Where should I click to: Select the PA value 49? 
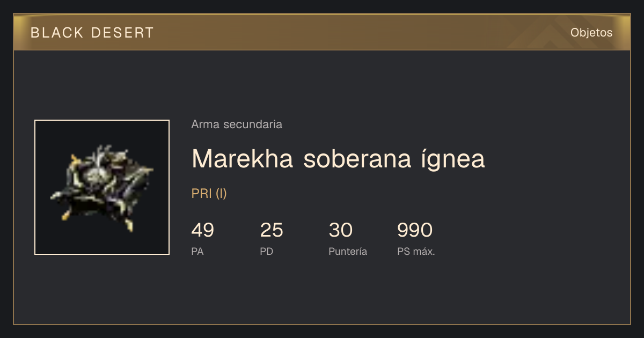coord(203,230)
